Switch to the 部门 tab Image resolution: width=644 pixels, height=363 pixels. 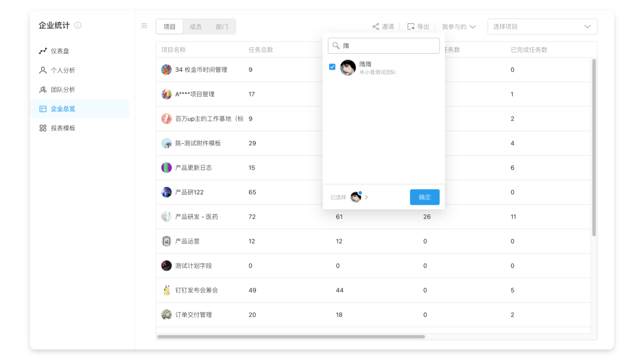(x=222, y=27)
